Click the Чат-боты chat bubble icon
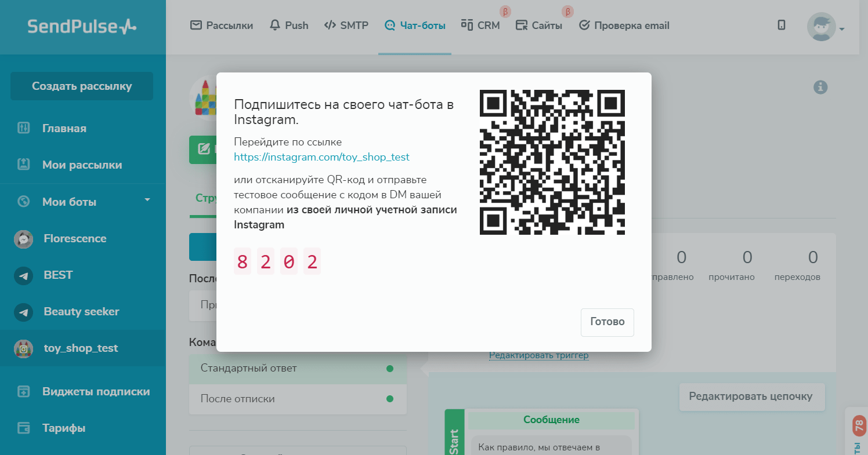868x455 pixels. (x=389, y=26)
